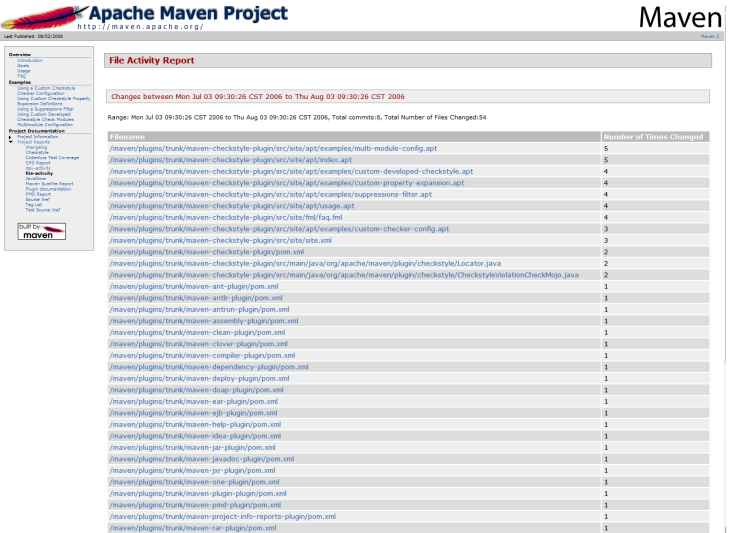Go to the Goals page

pos(23,66)
